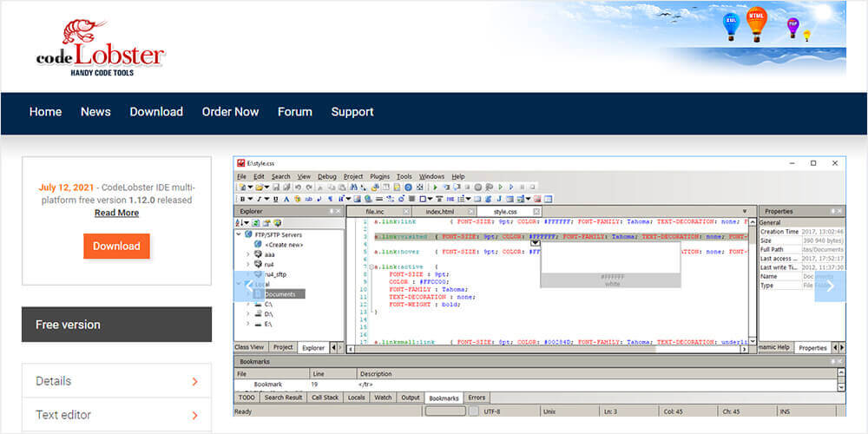Screen dimensions: 868x434
Task: Click the Undo arrow icon
Action: click(x=298, y=187)
